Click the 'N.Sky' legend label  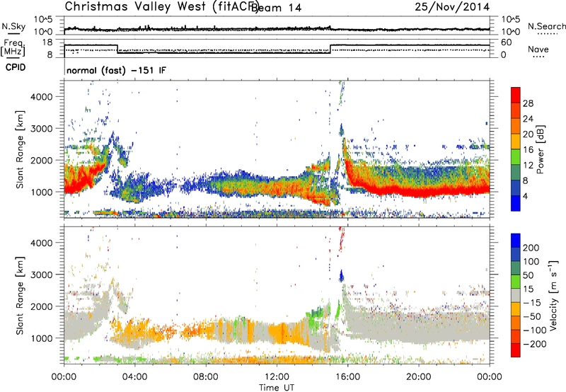click(13, 26)
